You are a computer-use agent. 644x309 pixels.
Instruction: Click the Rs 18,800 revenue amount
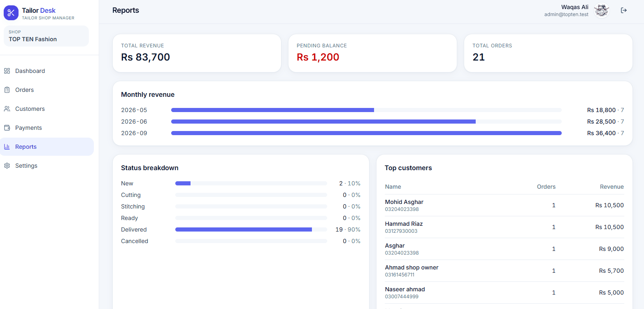601,110
